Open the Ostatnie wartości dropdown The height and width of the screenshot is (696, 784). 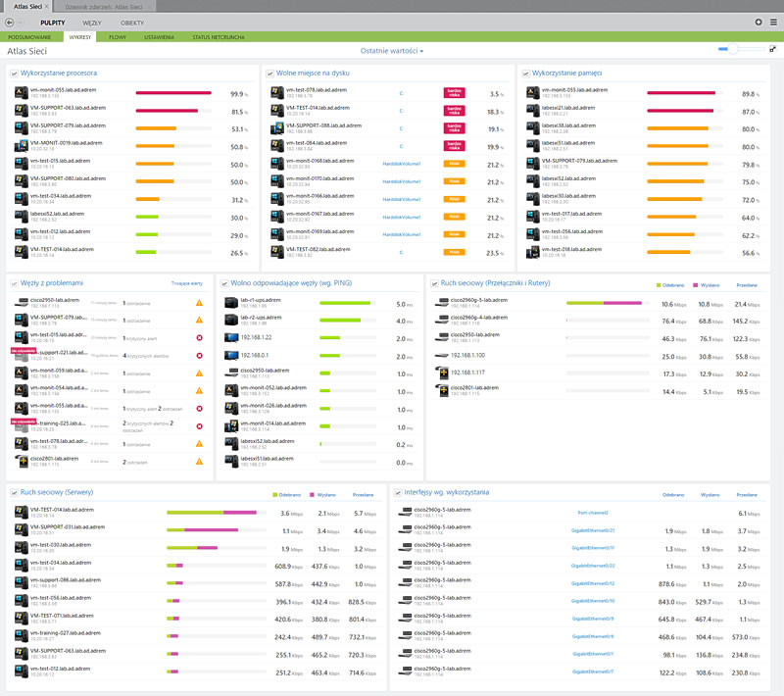[392, 50]
